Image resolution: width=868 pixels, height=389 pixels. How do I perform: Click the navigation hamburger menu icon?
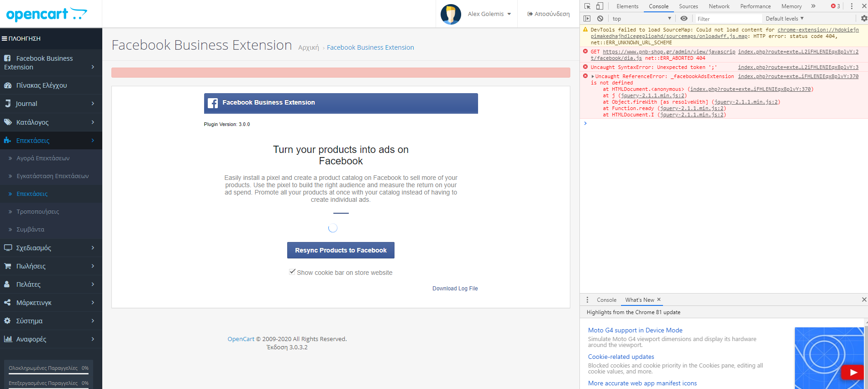[4, 39]
